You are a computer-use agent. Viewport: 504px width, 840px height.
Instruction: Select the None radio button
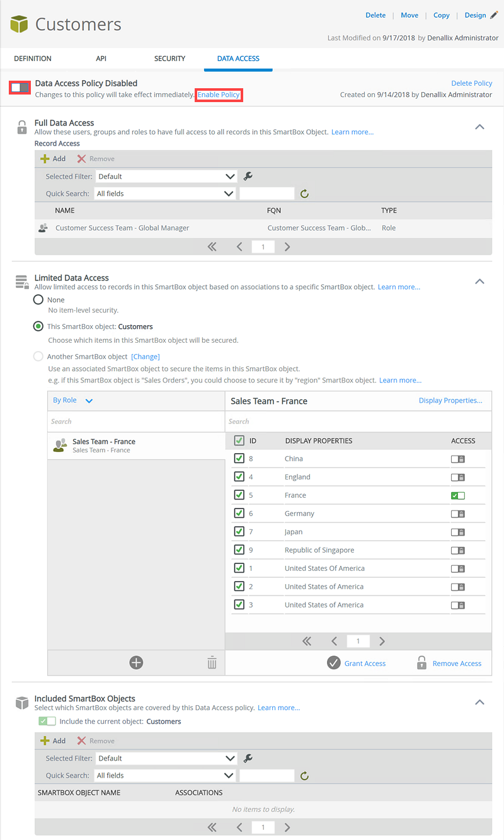[38, 300]
